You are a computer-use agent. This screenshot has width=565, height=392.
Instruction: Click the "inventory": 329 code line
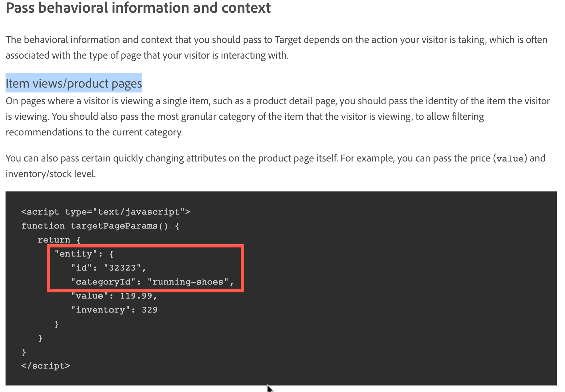click(x=114, y=310)
